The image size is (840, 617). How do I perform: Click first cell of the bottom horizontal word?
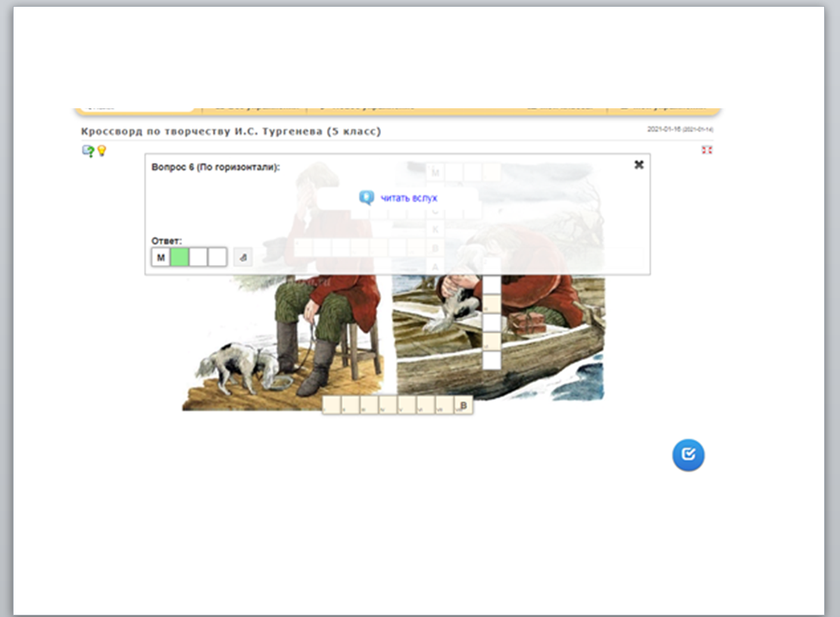(x=331, y=405)
